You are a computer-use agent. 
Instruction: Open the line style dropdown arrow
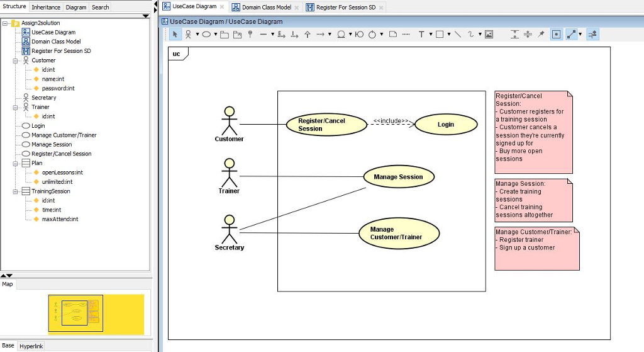[580, 35]
